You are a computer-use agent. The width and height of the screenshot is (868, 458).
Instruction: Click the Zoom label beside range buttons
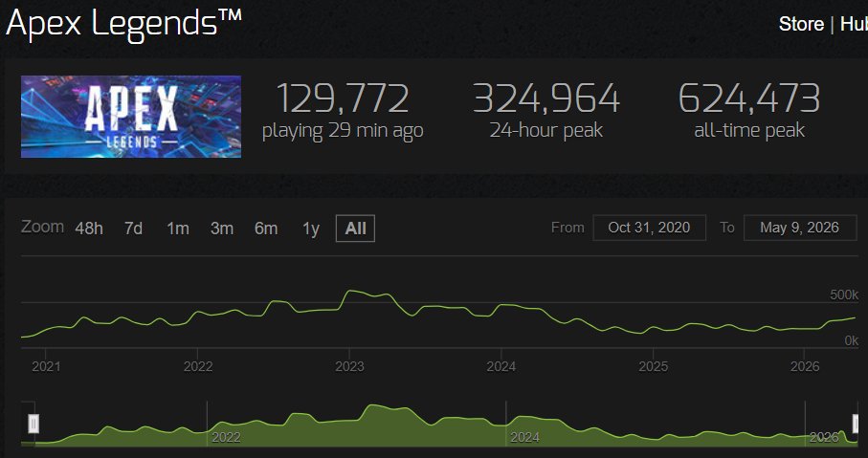coord(43,227)
